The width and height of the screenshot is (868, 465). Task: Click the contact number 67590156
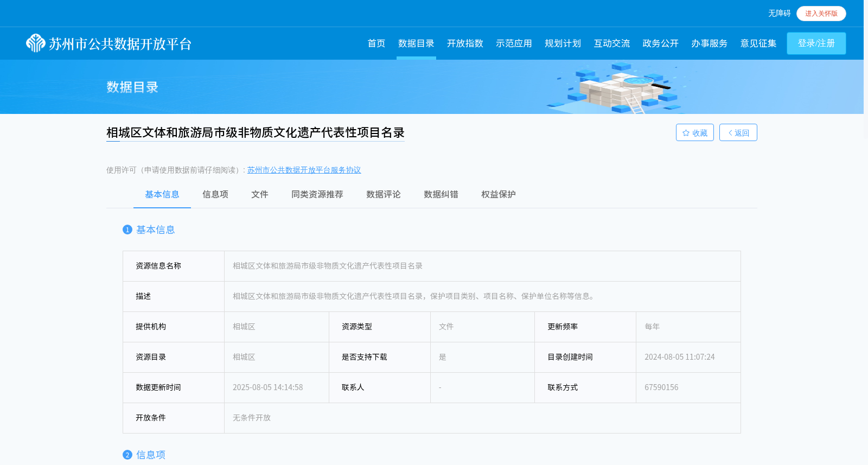pyautogui.click(x=661, y=387)
